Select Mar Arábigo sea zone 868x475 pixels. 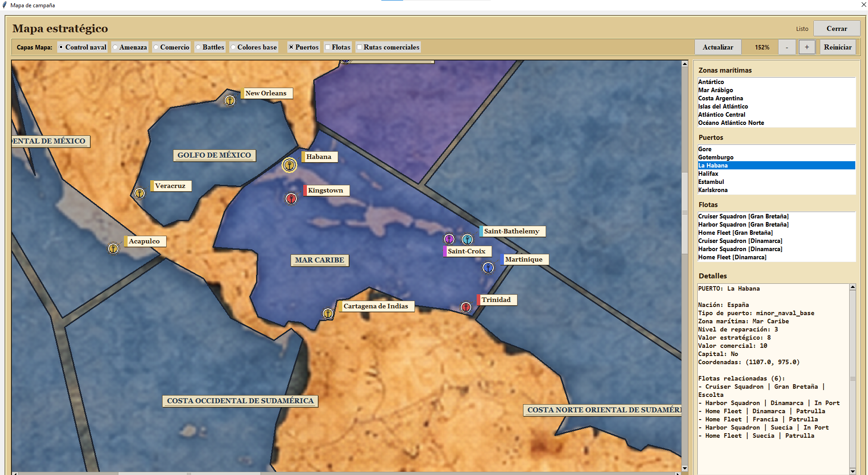tap(776, 90)
